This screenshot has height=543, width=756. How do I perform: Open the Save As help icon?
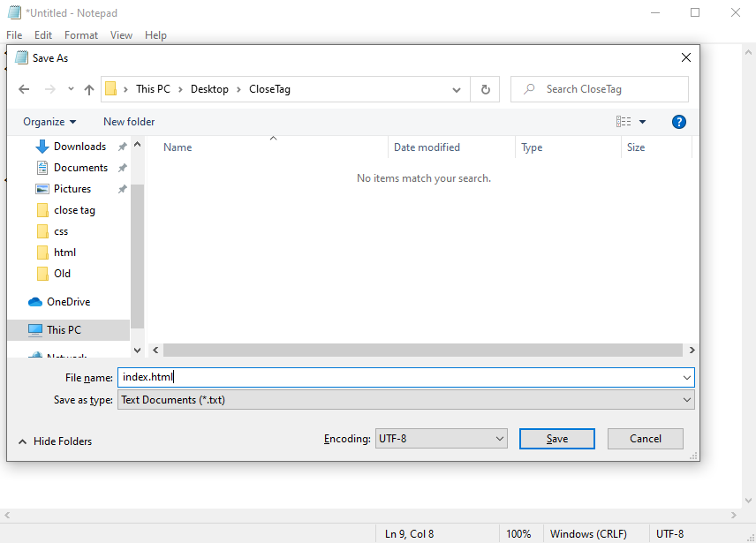click(x=678, y=122)
